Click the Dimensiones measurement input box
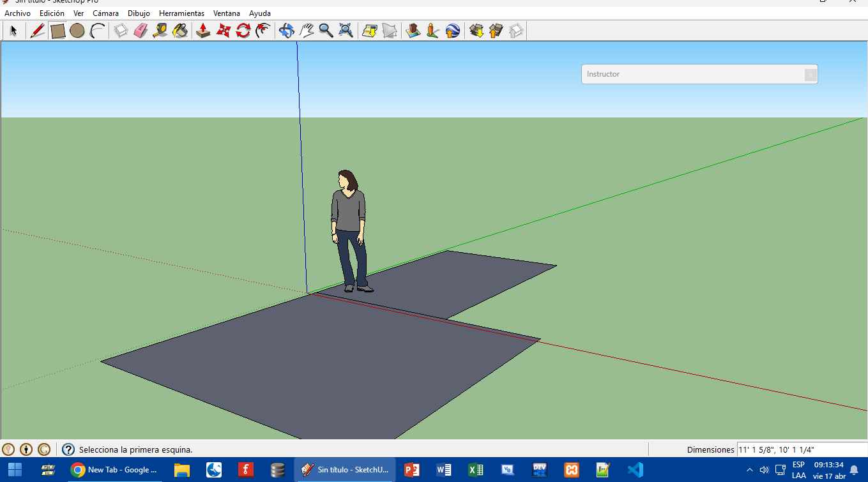This screenshot has height=482, width=868. (x=801, y=449)
